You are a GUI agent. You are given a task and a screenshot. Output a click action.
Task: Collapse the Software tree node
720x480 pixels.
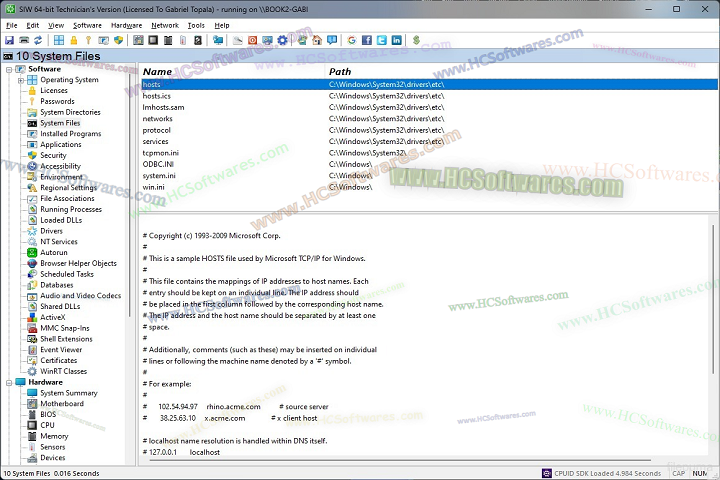(9, 69)
